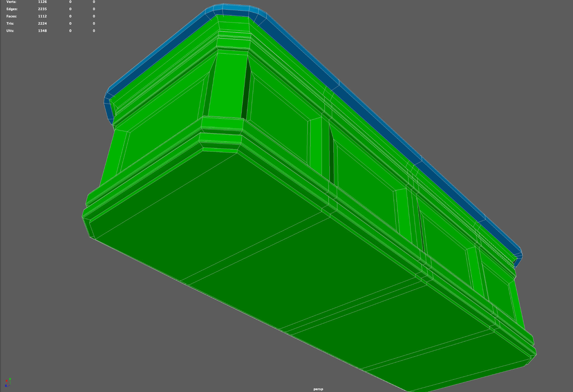
Task: Click the Edges count in the HUD
Action: click(x=43, y=9)
